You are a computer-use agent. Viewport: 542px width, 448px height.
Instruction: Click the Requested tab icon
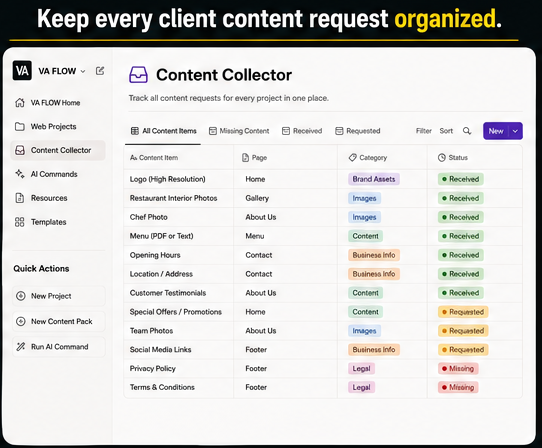point(339,131)
